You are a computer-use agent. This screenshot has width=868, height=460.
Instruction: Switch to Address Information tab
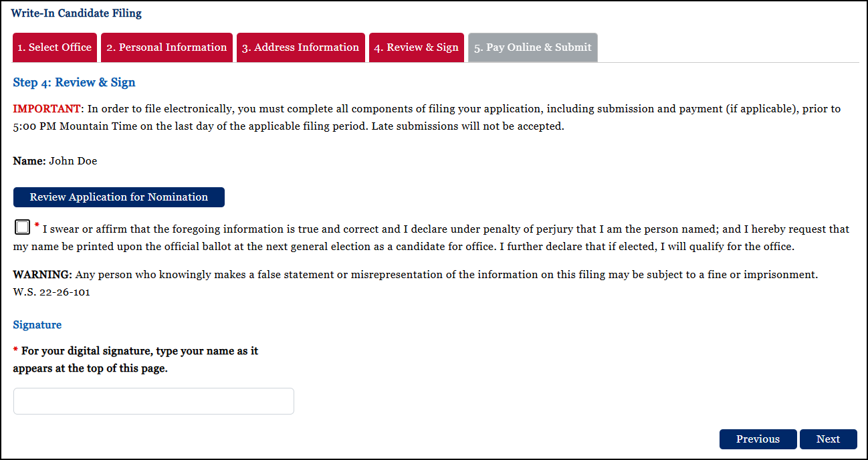pos(300,47)
